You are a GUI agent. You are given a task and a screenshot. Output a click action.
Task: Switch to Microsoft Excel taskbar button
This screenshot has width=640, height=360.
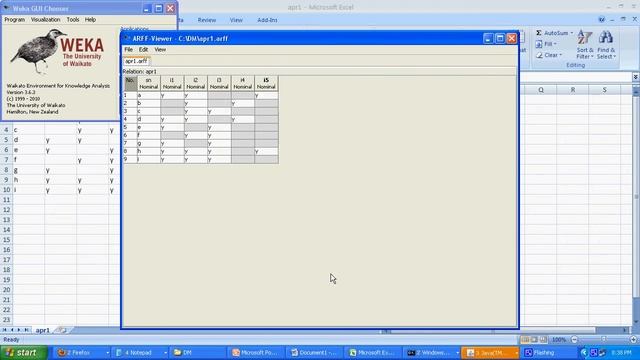372,353
